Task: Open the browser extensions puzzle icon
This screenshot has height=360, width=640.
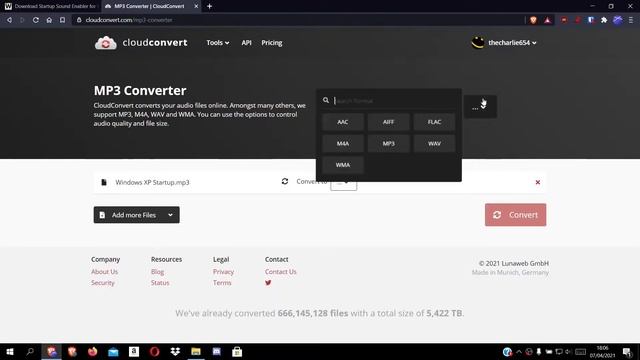Action: click(x=604, y=20)
